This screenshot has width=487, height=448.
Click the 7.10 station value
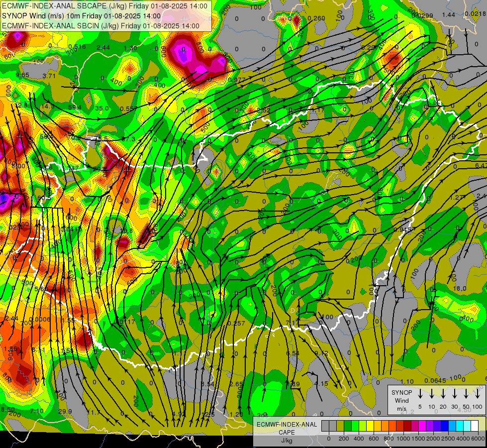(x=37, y=411)
